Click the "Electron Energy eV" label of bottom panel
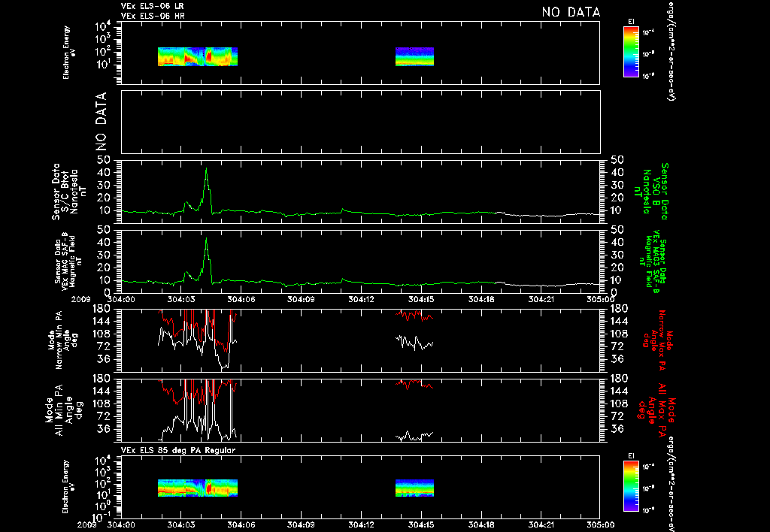The image size is (770, 532). click(x=70, y=486)
